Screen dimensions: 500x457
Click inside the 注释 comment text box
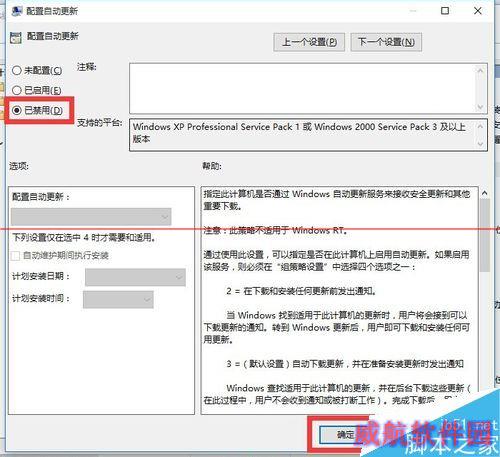[302, 88]
